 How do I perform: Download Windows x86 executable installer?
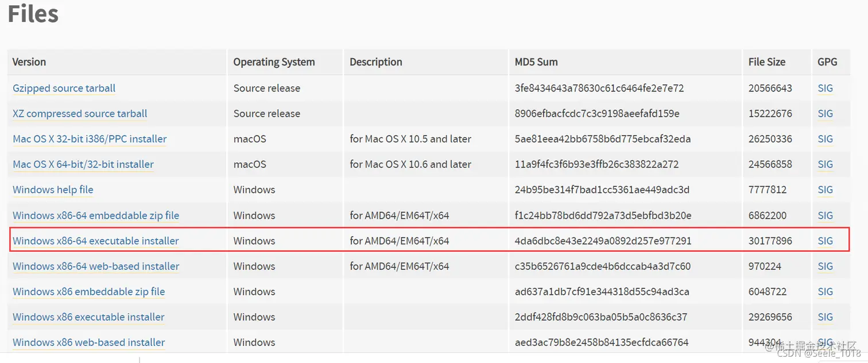click(88, 316)
